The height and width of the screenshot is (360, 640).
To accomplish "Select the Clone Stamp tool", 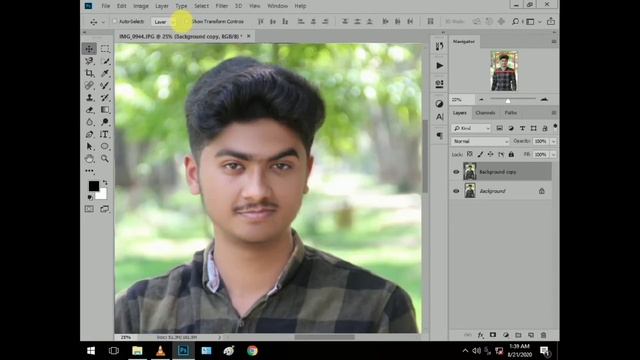I will [89, 98].
